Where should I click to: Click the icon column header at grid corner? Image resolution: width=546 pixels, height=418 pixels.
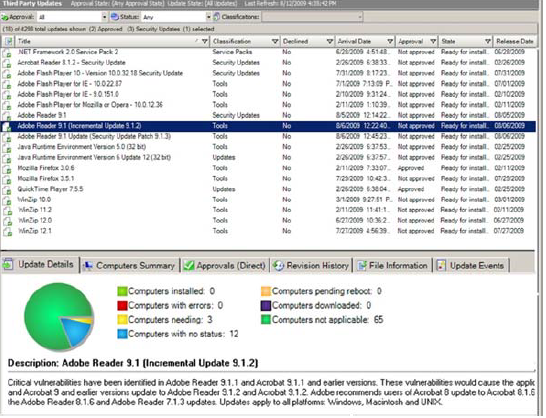8,41
